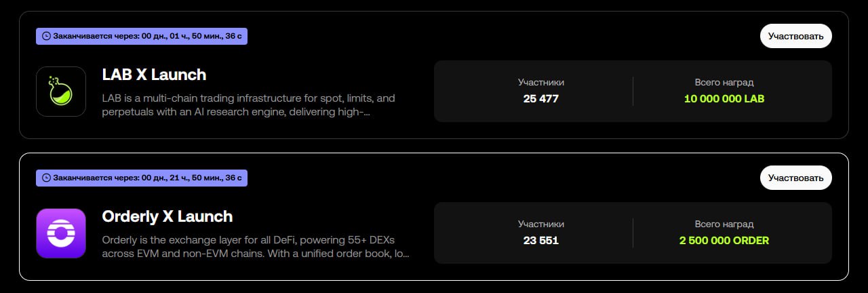
Task: Click LAB participants count 25 477
Action: coord(540,99)
